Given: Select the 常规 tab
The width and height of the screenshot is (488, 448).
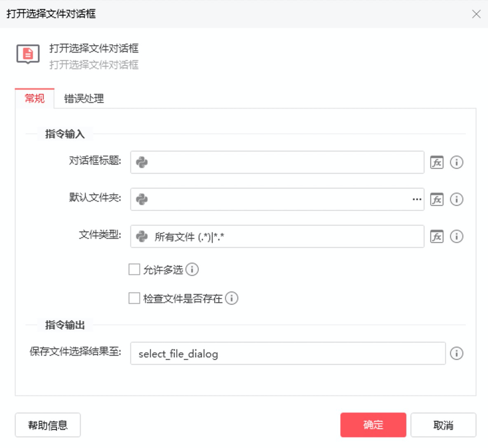Looking at the screenshot, I should tap(35, 98).
